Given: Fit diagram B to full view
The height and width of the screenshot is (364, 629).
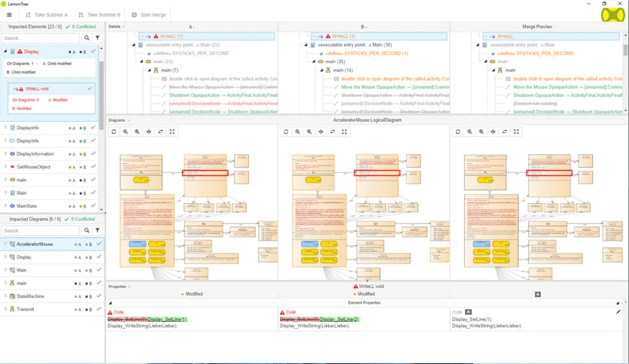Looking at the screenshot, I should pyautogui.click(x=344, y=132).
